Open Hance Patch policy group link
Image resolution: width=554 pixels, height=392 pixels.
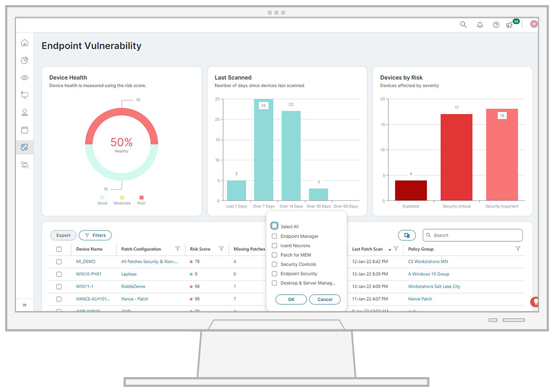click(420, 299)
